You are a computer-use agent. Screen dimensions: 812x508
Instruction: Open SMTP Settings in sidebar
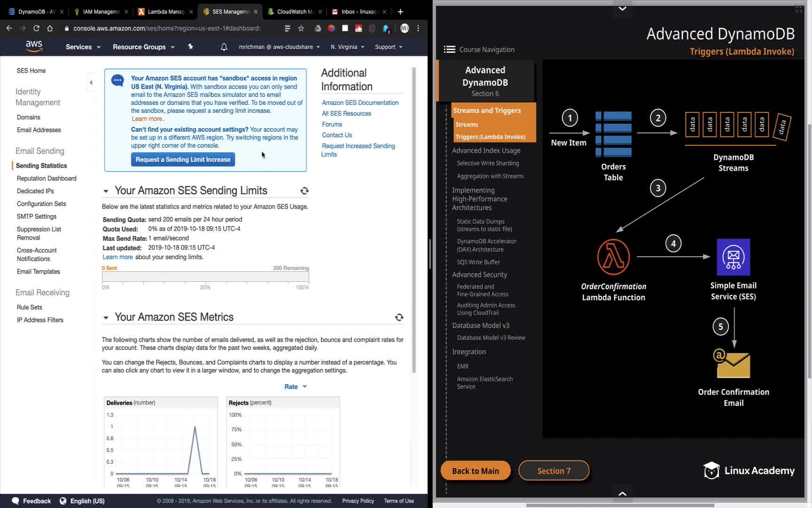coord(36,216)
